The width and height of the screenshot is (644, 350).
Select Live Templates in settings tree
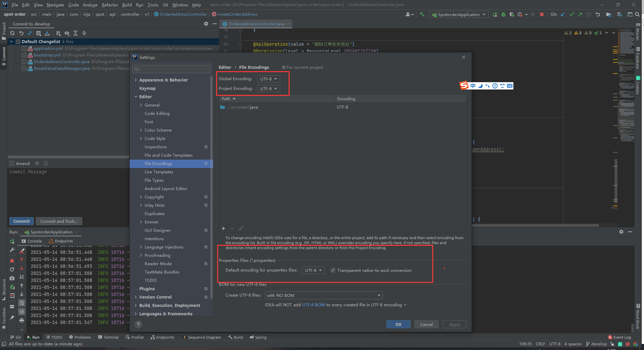[x=159, y=172]
